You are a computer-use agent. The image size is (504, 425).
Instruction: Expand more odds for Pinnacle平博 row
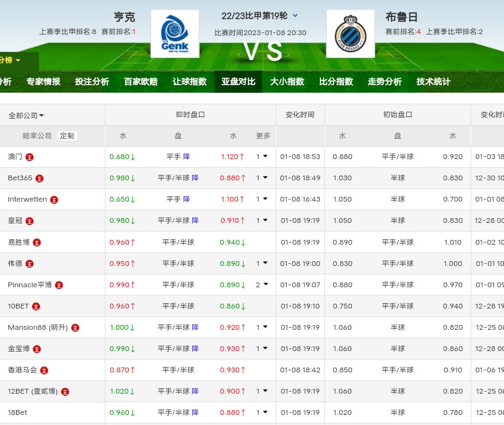(x=261, y=285)
